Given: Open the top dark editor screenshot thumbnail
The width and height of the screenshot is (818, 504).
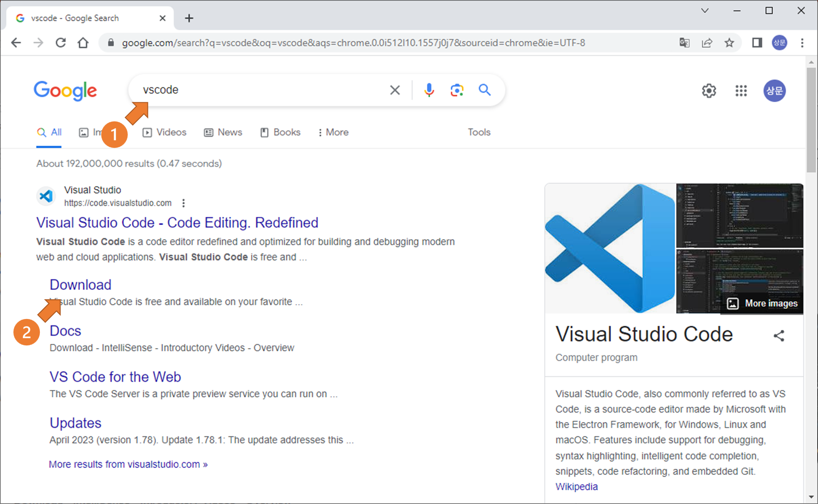Looking at the screenshot, I should pyautogui.click(x=740, y=215).
